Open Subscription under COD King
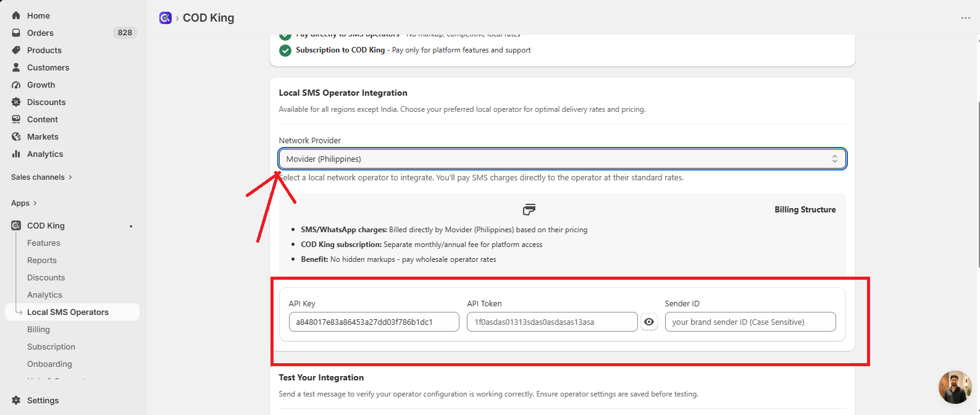 (51, 347)
